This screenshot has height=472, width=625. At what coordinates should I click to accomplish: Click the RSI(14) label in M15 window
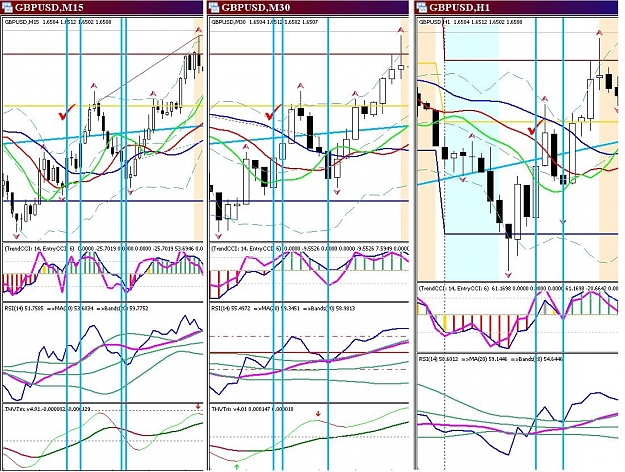[77, 308]
